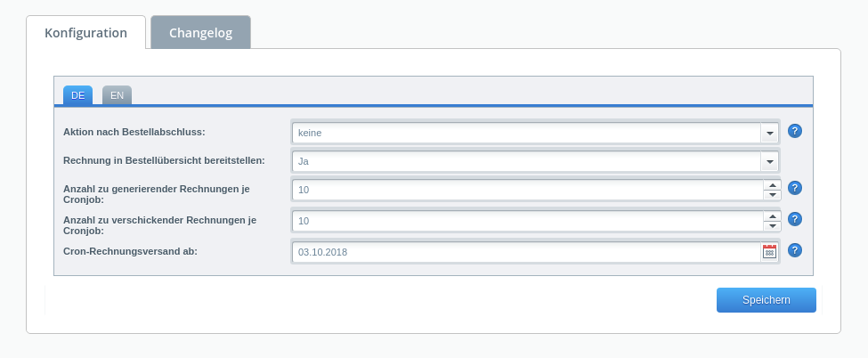Open help for Aktion nach Bestellabschluss
The width and height of the screenshot is (868, 358).
tap(795, 131)
